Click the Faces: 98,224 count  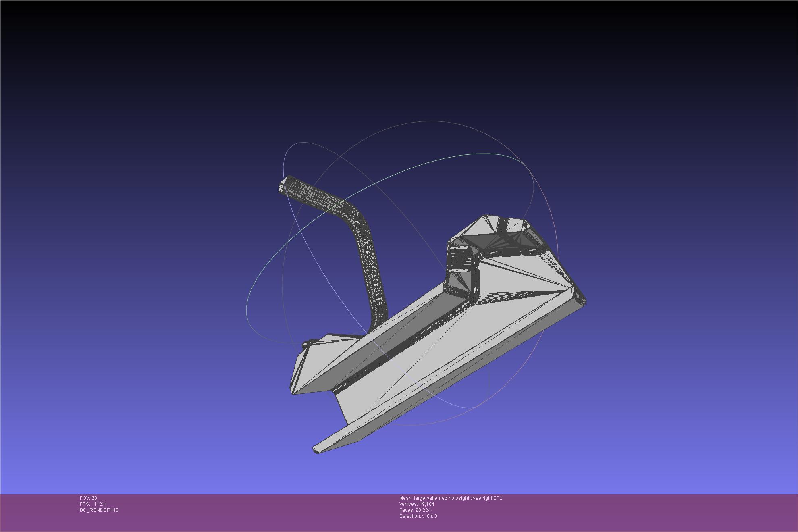415,510
